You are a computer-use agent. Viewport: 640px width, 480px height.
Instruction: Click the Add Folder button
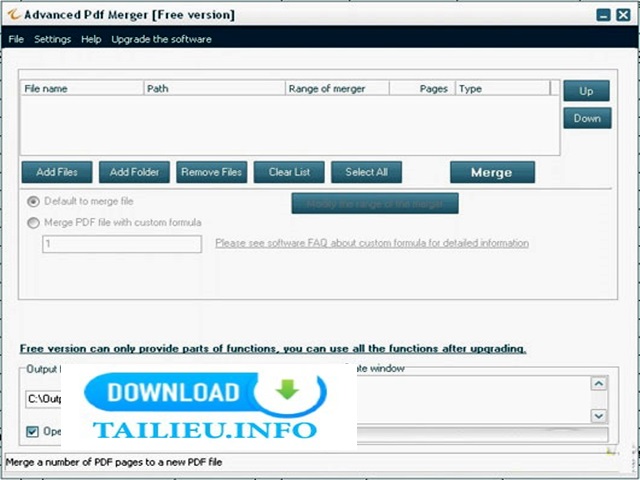click(x=134, y=172)
